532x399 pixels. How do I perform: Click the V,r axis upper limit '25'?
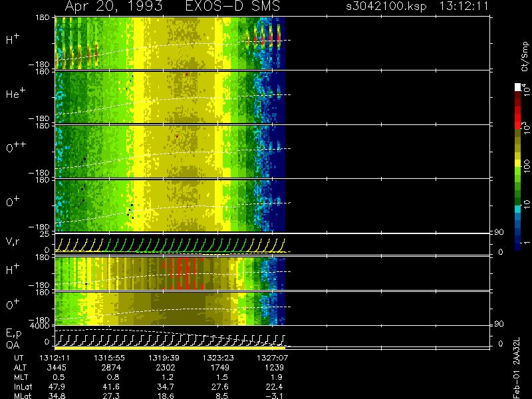(x=46, y=233)
